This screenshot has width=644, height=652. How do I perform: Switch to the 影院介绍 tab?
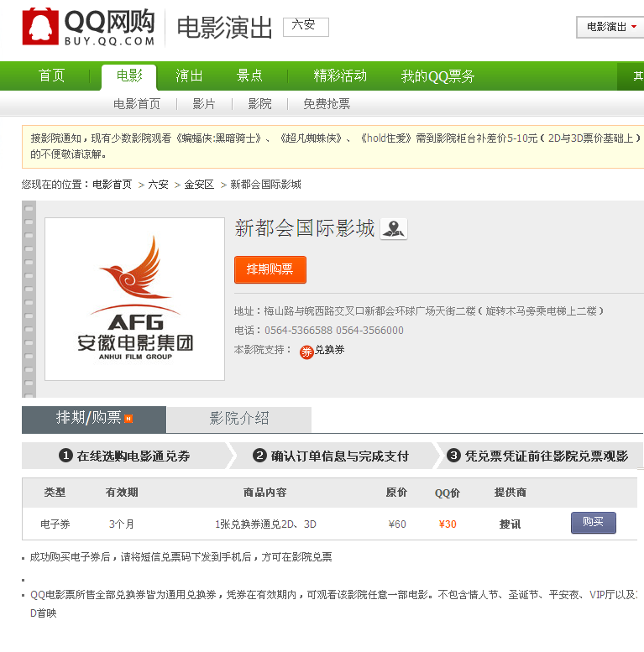pos(239,420)
